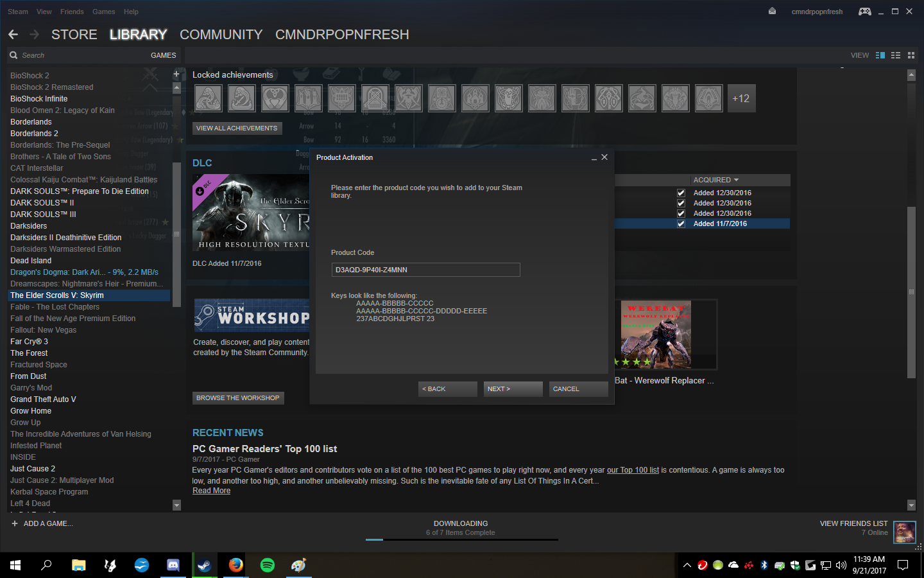Toggle the checkbox for second Added 12/30/2016 row
Image resolution: width=924 pixels, height=578 pixels.
click(x=681, y=203)
